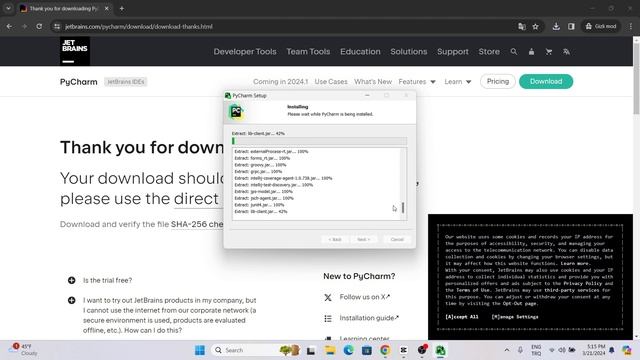Open Education menu
Screen dimensions: 640x360
tap(360, 51)
